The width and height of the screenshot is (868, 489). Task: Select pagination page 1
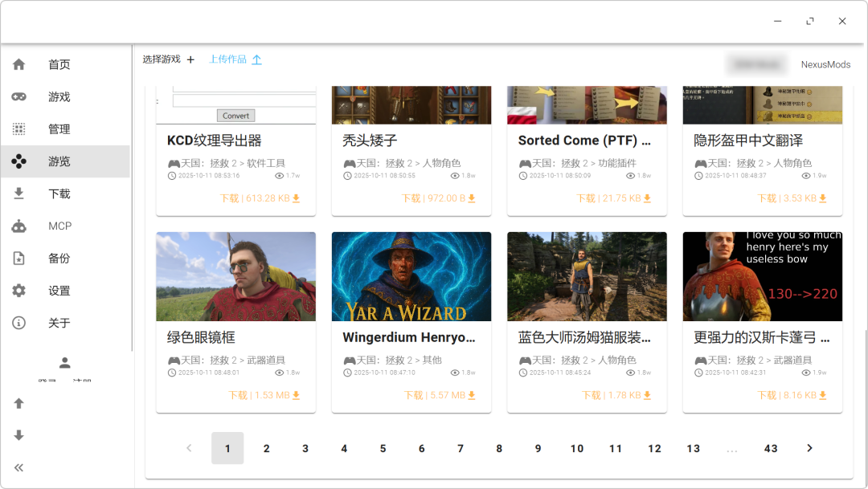point(227,448)
